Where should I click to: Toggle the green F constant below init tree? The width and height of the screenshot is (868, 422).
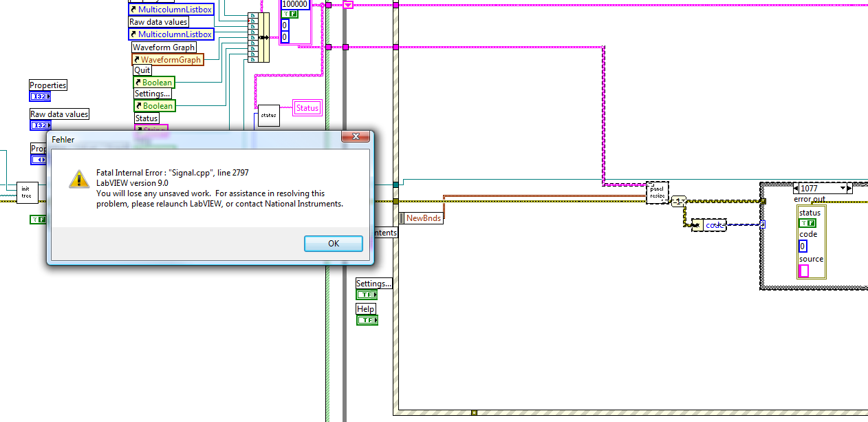(x=38, y=220)
